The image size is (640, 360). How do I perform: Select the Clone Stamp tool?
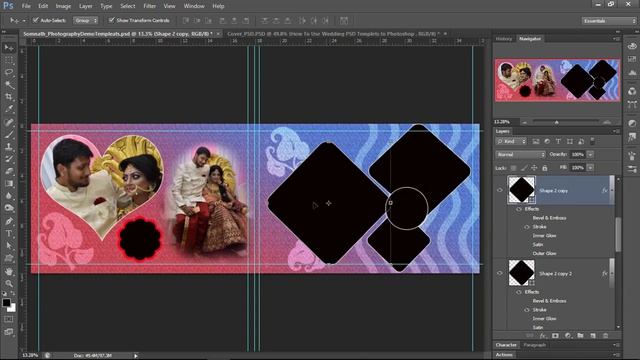[x=9, y=147]
